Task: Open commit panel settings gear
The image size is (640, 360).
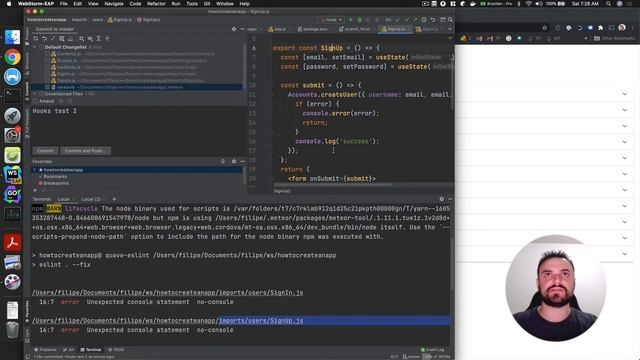Action: click(x=234, y=29)
